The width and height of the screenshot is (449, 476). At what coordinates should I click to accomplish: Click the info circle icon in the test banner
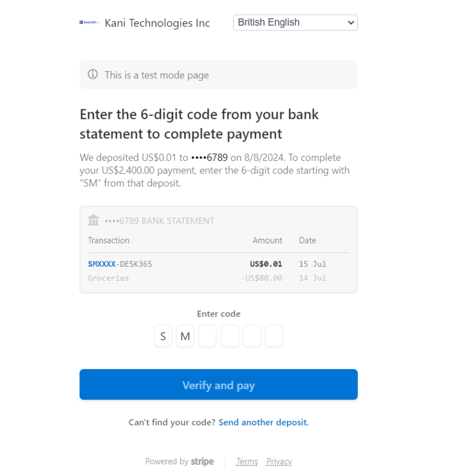pyautogui.click(x=93, y=74)
